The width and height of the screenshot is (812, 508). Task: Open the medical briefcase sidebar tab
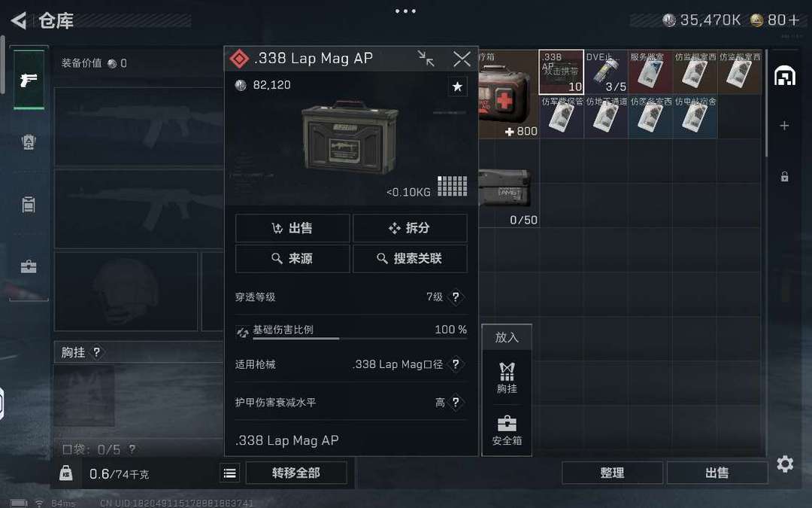[29, 267]
